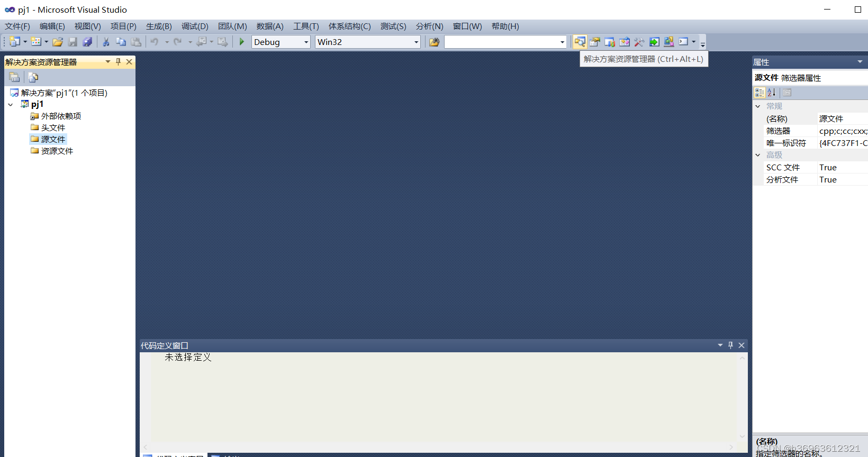The height and width of the screenshot is (457, 868).
Task: Open Code Definition Window position dropdown
Action: 720,345
